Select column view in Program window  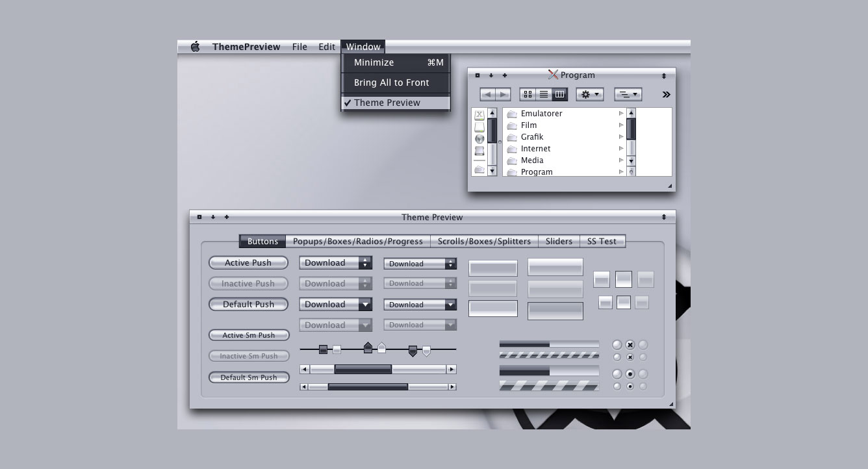pyautogui.click(x=559, y=94)
